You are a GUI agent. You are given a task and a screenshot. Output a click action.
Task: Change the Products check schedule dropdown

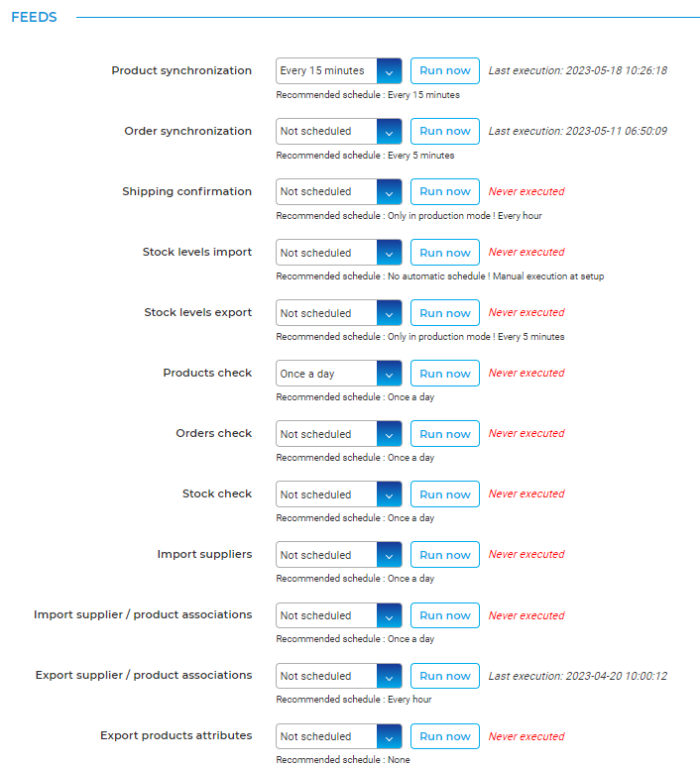click(338, 374)
